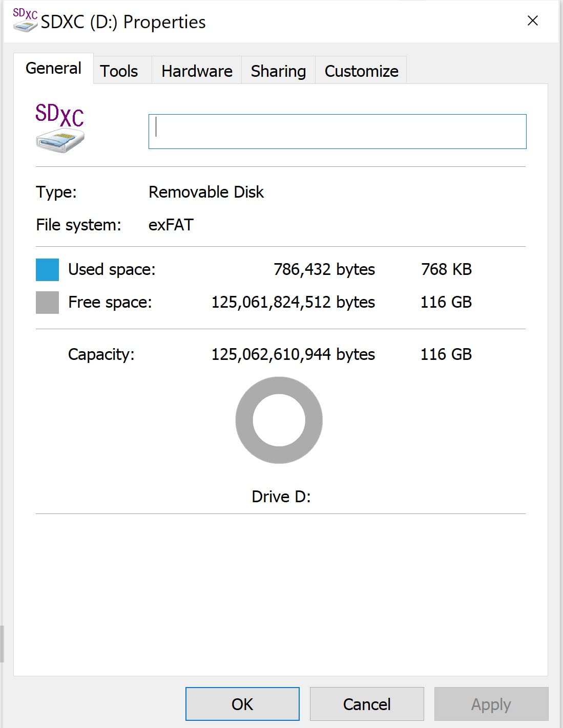Open the Hardware tab
Image resolution: width=563 pixels, height=728 pixels.
click(x=197, y=71)
